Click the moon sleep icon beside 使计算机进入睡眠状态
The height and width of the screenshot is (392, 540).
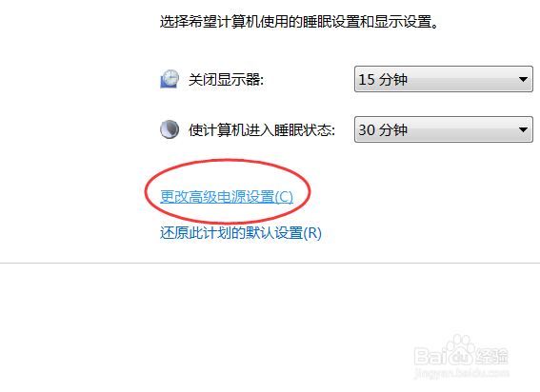pyautogui.click(x=170, y=129)
